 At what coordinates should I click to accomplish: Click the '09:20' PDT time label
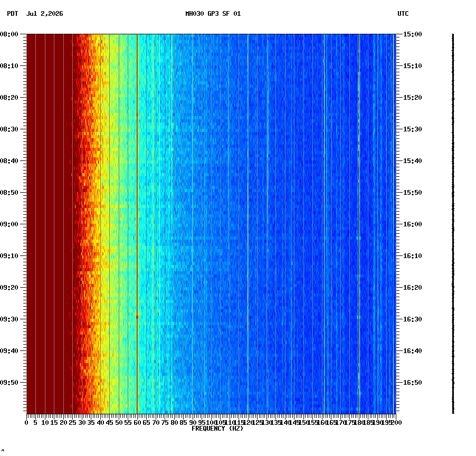point(9,287)
